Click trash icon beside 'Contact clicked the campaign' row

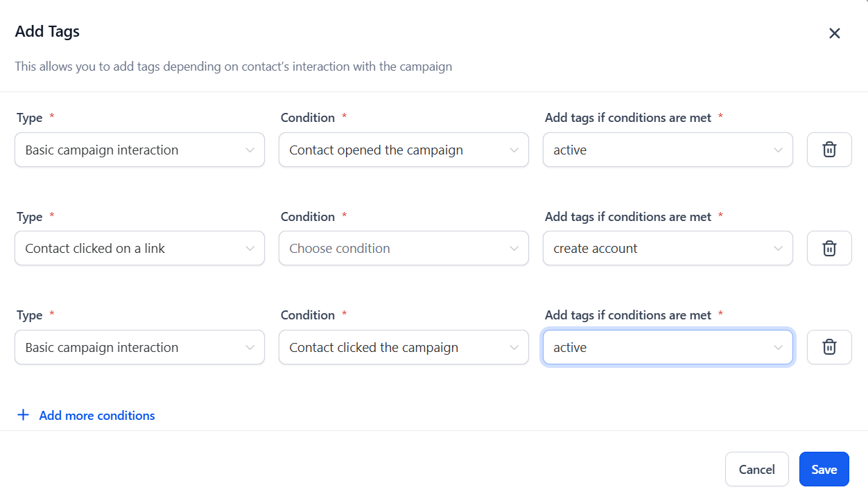click(829, 347)
